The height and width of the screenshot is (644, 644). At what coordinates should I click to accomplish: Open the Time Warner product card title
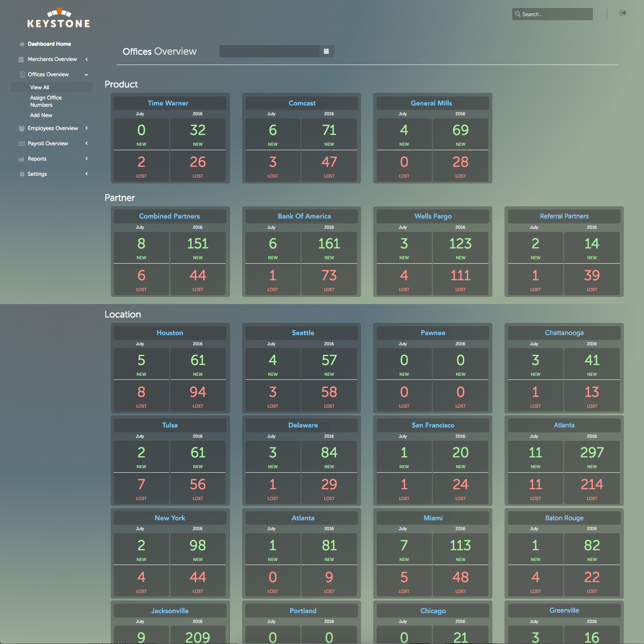click(168, 103)
